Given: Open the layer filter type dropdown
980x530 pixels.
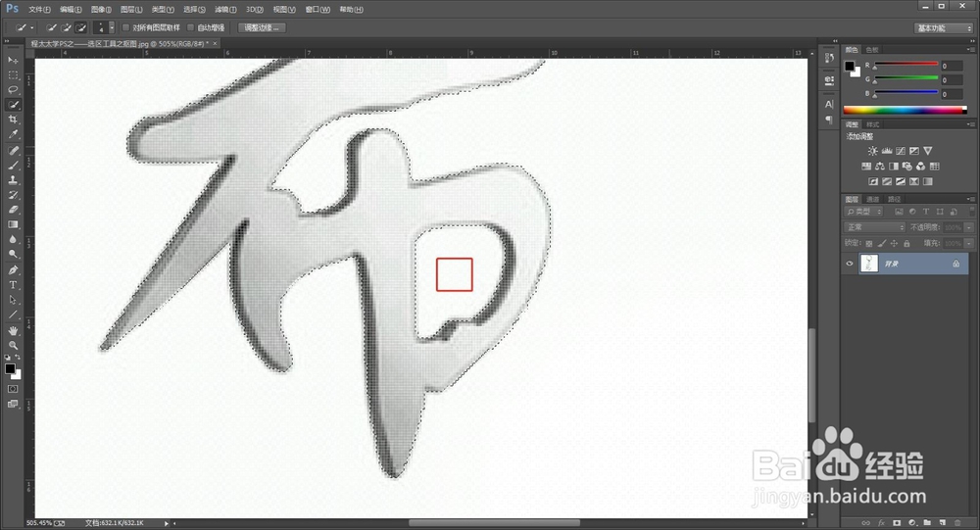Looking at the screenshot, I should click(x=864, y=212).
